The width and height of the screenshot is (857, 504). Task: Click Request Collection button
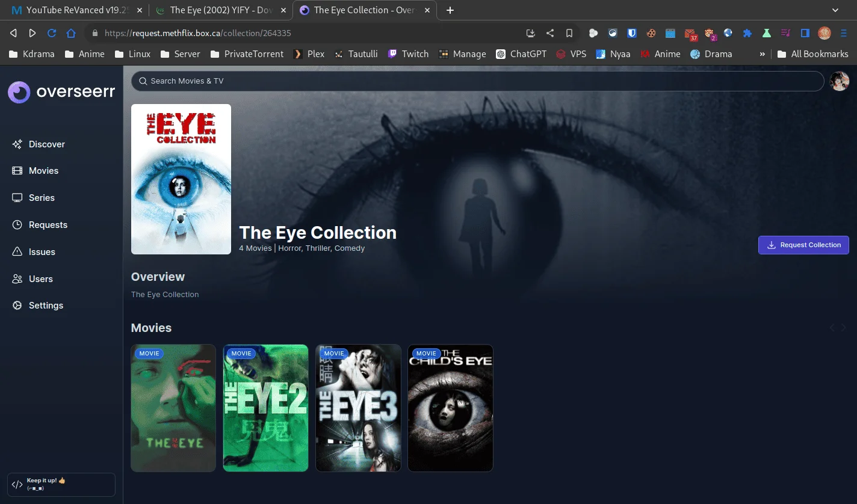803,245
